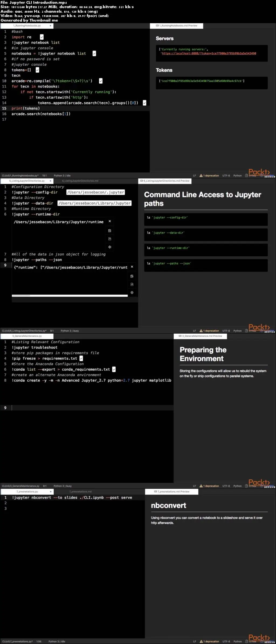Viewport: 276px width, 644px height.
Task: Click horizontal scrollbar under the JSON output
Action: point(70,296)
